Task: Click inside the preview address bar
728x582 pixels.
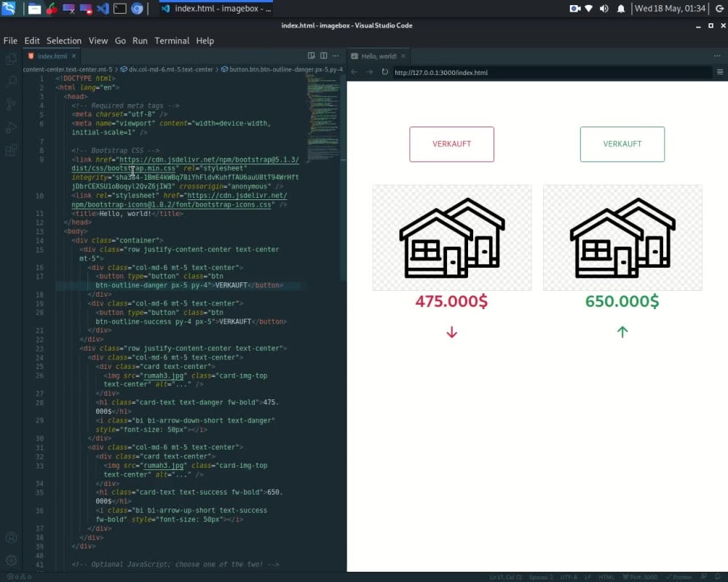Action: click(x=510, y=73)
